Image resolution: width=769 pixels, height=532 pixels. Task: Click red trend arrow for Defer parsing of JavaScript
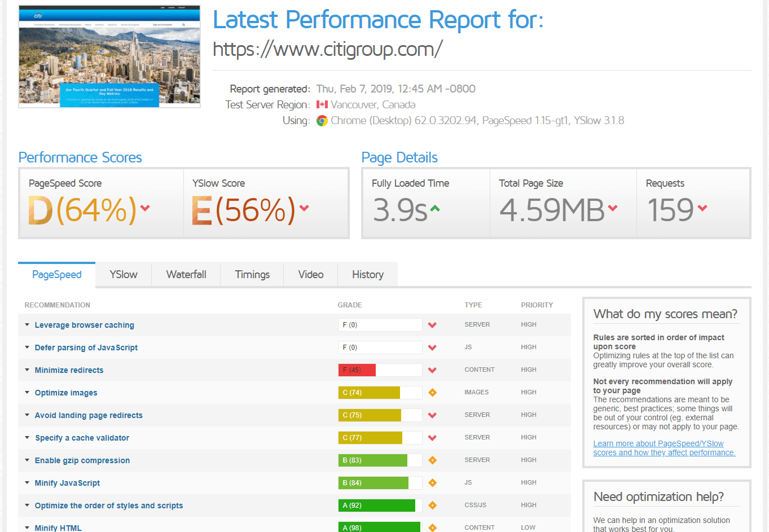(x=432, y=348)
